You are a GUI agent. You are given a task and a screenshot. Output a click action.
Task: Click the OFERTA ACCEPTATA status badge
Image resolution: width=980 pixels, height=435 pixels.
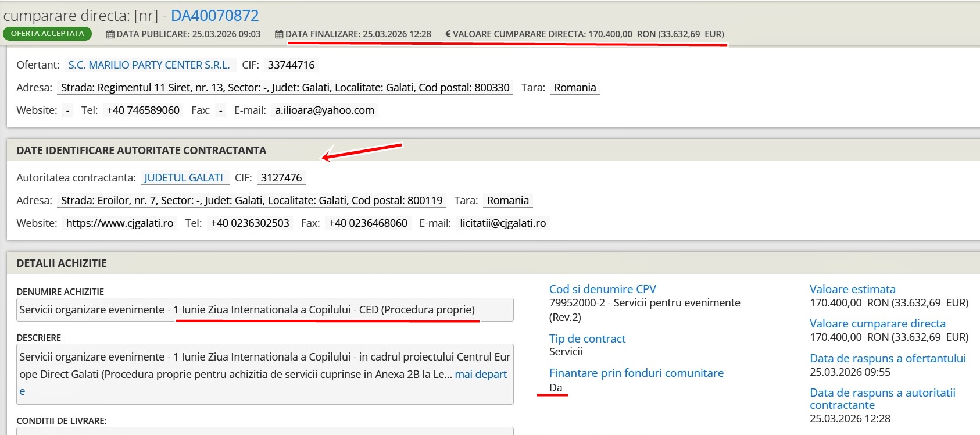(47, 34)
